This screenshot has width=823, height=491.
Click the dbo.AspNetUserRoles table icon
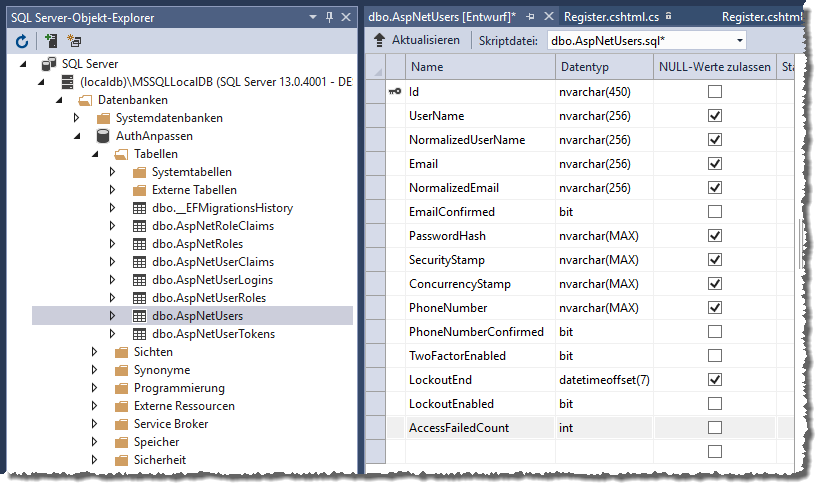pyautogui.click(x=139, y=298)
